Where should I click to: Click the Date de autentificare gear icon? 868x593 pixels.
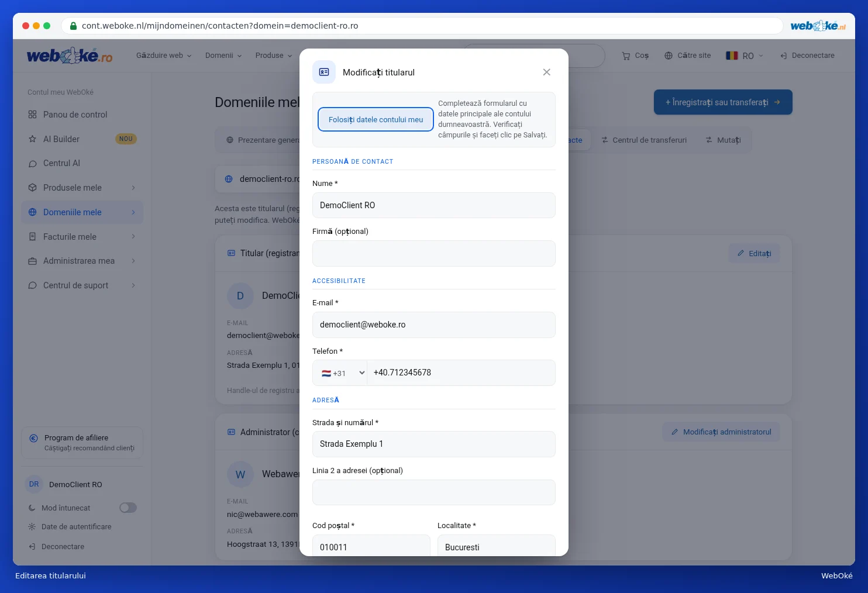[32, 527]
